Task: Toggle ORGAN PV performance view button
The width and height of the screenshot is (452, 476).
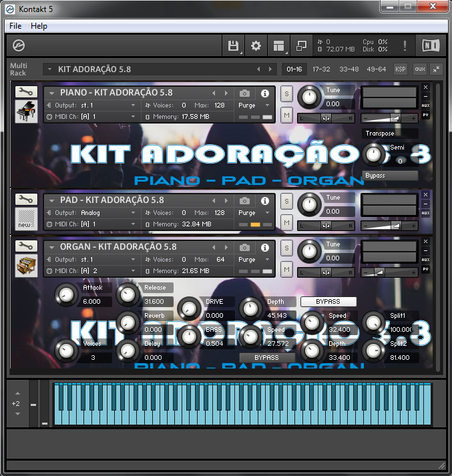Action: click(x=425, y=269)
